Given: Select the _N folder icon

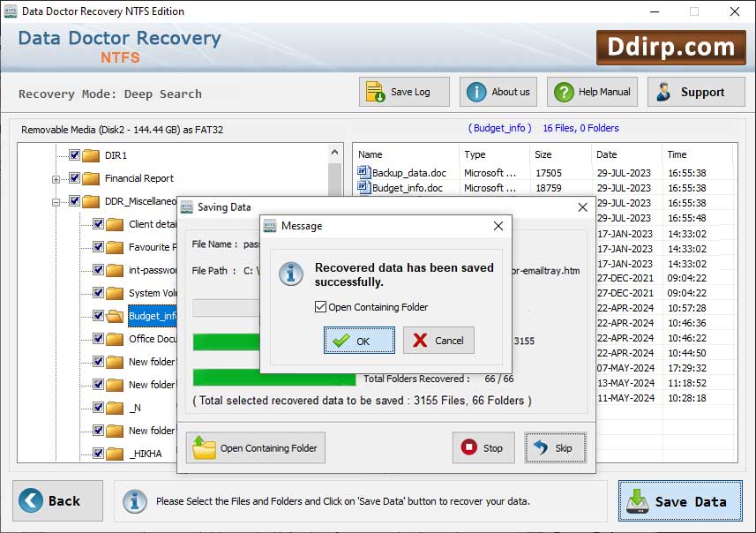Looking at the screenshot, I should coord(115,408).
